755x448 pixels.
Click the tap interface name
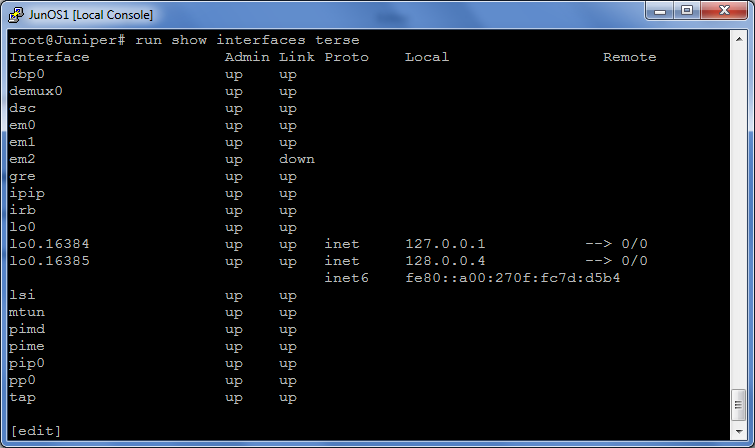pyautogui.click(x=22, y=397)
